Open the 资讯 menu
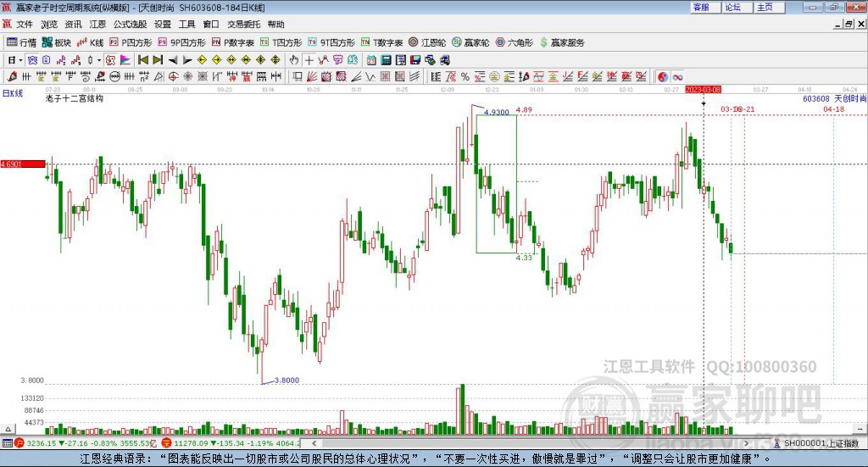 (x=73, y=25)
